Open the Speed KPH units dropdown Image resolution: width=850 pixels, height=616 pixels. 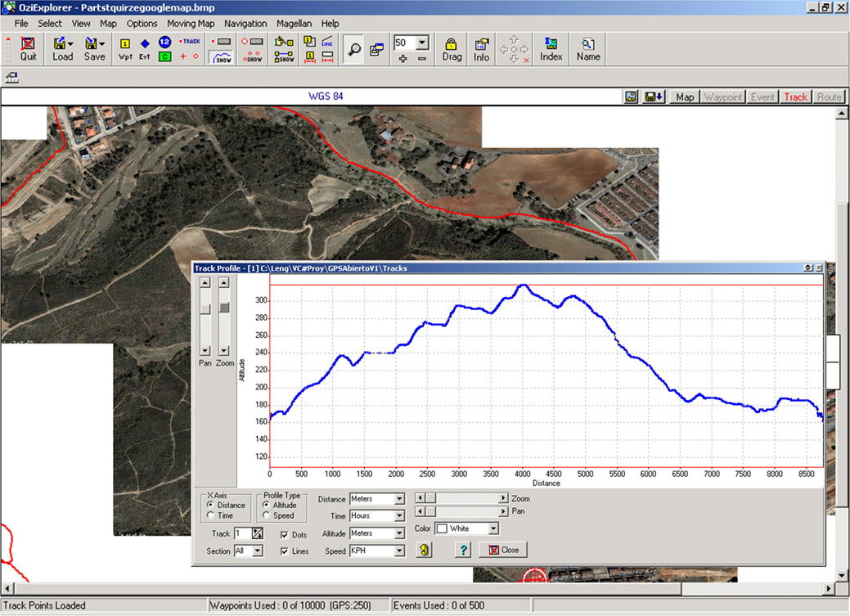point(399,551)
